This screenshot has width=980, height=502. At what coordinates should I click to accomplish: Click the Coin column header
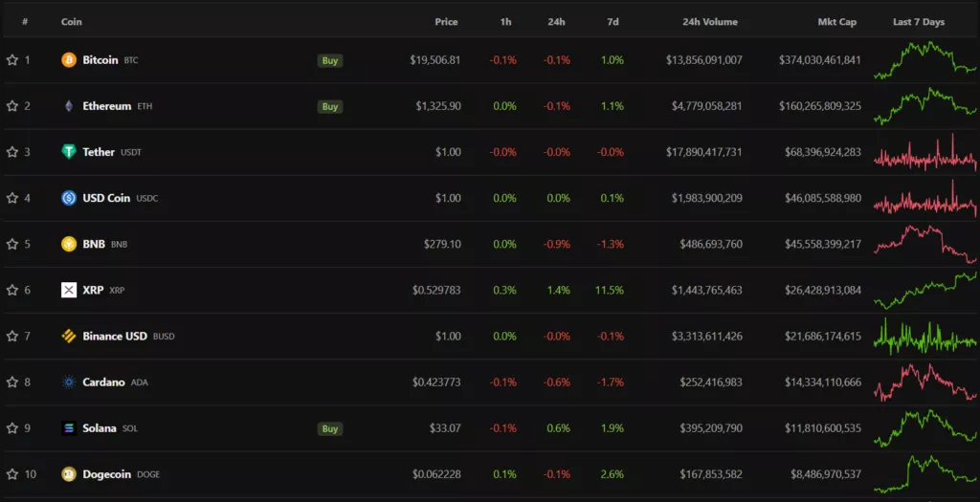(71, 22)
